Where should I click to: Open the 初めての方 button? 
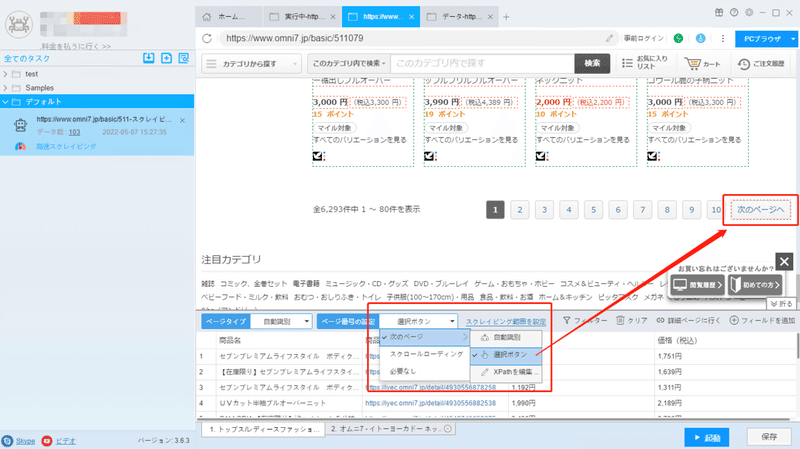(755, 285)
